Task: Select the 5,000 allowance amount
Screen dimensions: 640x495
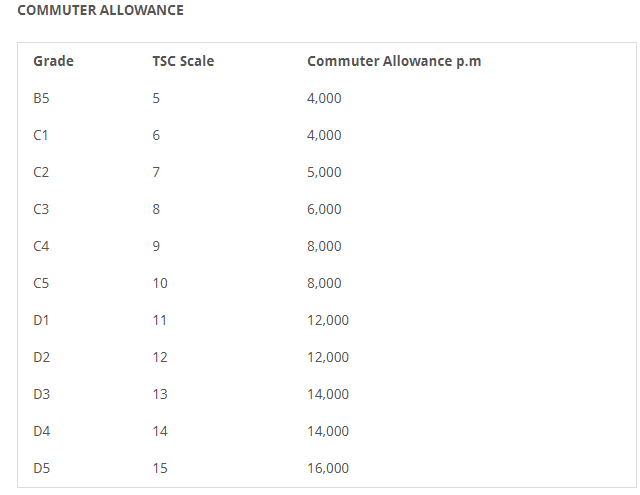Action: pyautogui.click(x=324, y=172)
